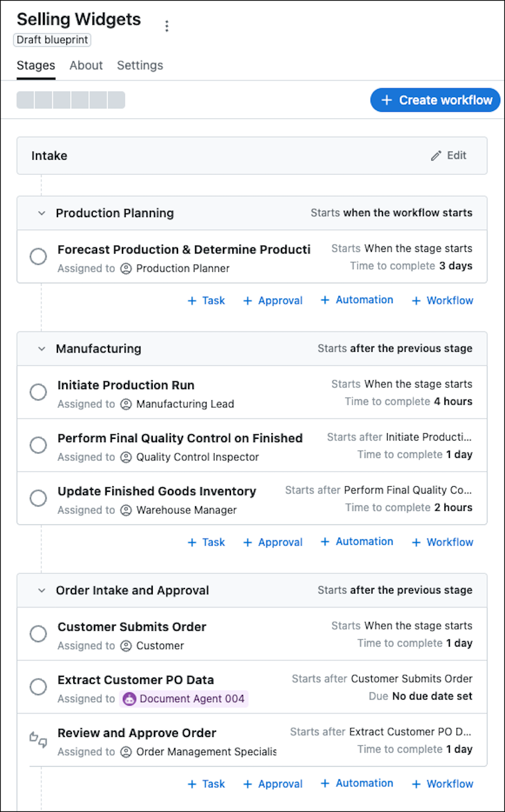Collapse the Order Intake and Approval stage

click(42, 591)
